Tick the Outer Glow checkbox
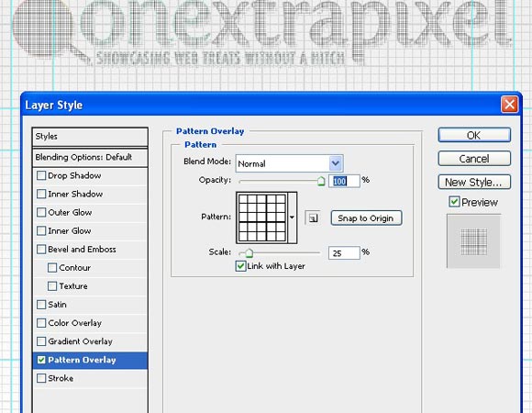The image size is (532, 413). (x=41, y=212)
